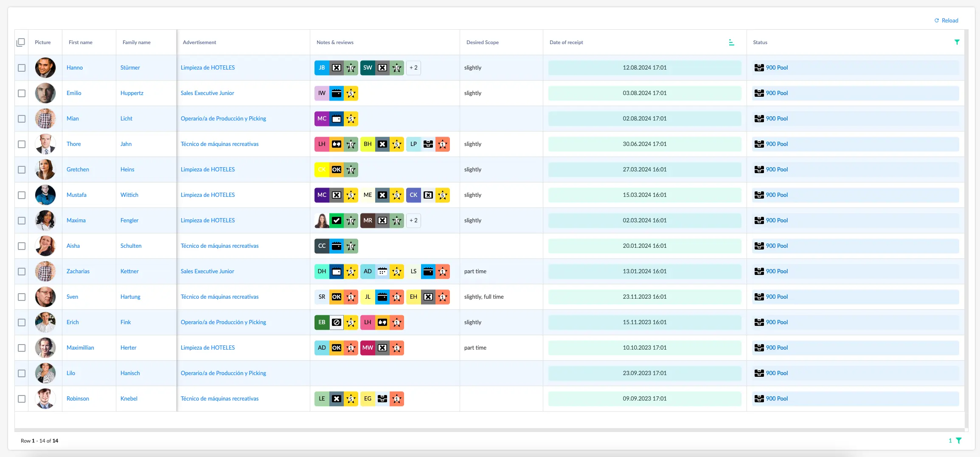Show the +2 extra reviews for Maxima

tap(413, 221)
